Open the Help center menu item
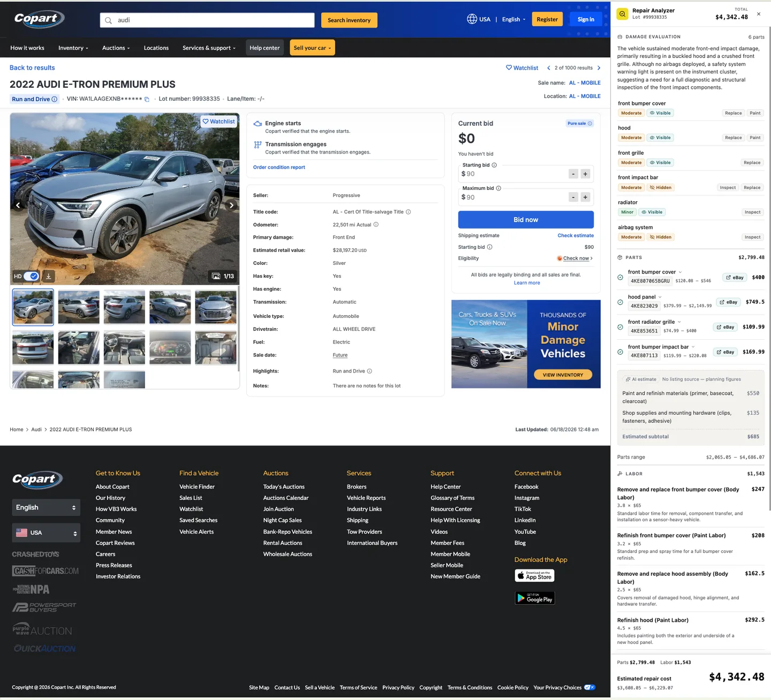771x700 pixels. tap(264, 48)
